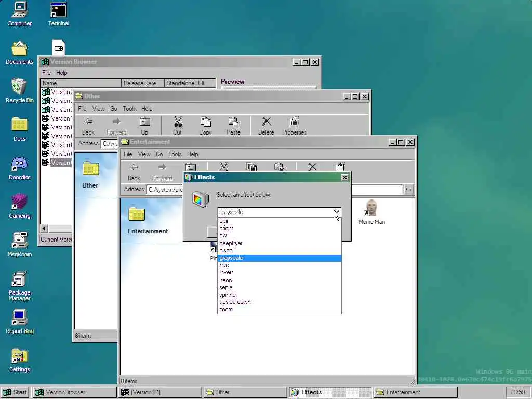Select the bright effect option
Image resolution: width=532 pixels, height=399 pixels.
(279, 228)
